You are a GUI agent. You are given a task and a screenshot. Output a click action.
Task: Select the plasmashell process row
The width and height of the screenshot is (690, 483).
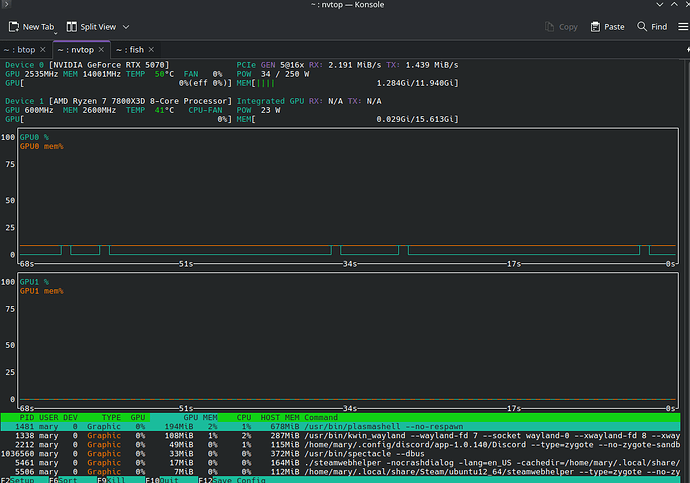[340, 427]
